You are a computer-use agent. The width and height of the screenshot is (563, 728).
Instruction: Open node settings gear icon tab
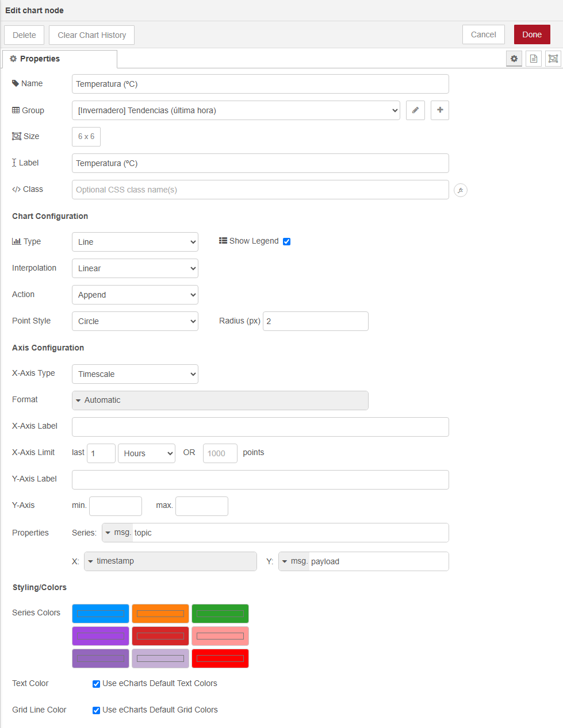(x=514, y=59)
